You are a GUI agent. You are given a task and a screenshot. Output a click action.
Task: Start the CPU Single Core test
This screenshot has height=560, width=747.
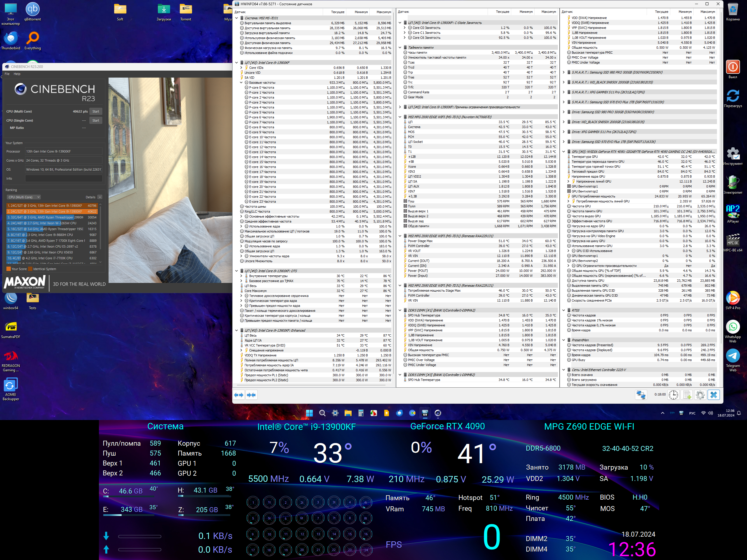96,120
